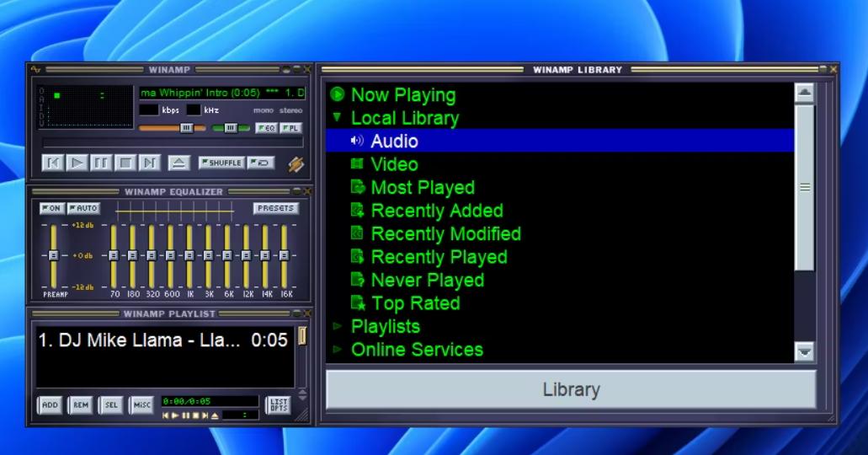Click mini Stop button in playlist window

click(x=195, y=415)
